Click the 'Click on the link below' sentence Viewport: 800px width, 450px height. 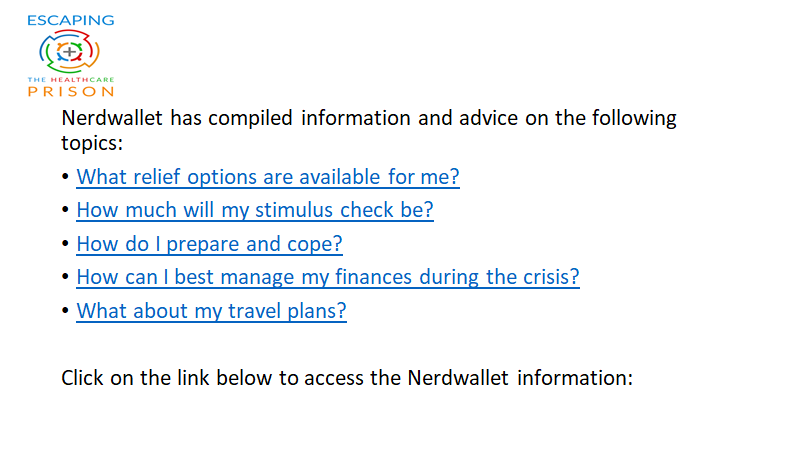pyautogui.click(x=347, y=378)
